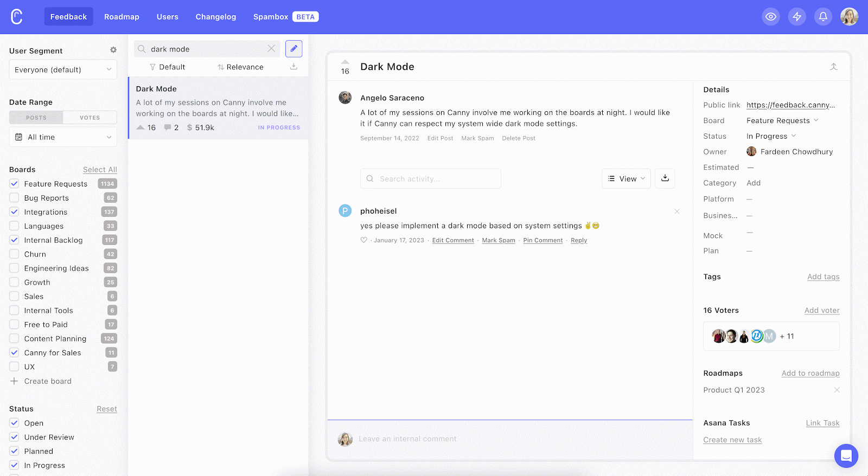Click phoheisel's avatar icon
This screenshot has width=868, height=476.
click(345, 210)
